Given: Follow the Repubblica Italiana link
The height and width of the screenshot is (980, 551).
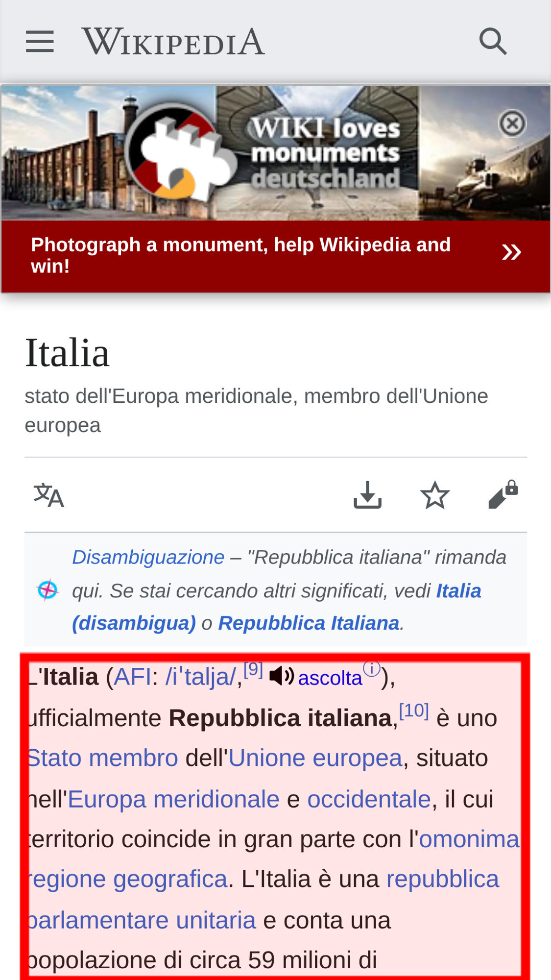Looking at the screenshot, I should (x=309, y=623).
